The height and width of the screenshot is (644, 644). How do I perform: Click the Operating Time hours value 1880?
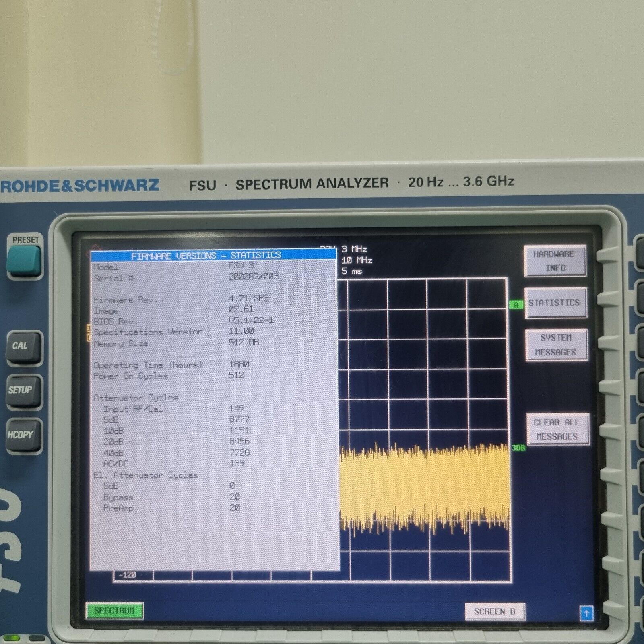point(239,364)
